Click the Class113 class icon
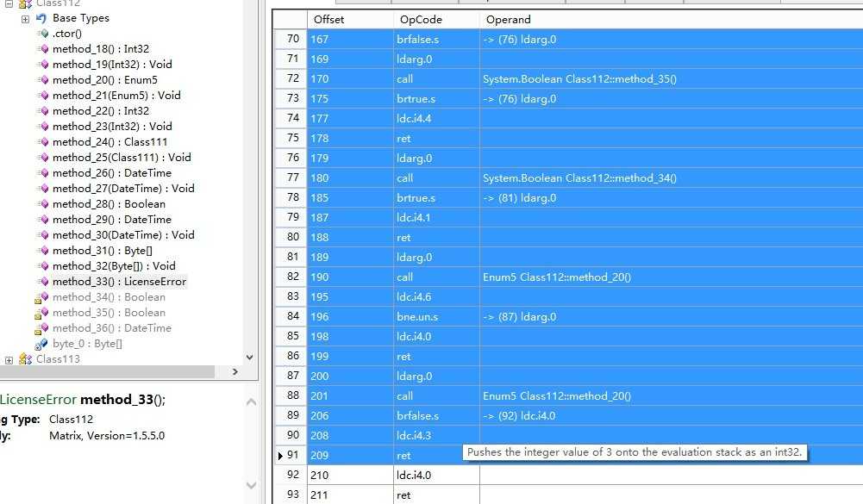Viewport: 863px width, 504px height. pos(25,359)
